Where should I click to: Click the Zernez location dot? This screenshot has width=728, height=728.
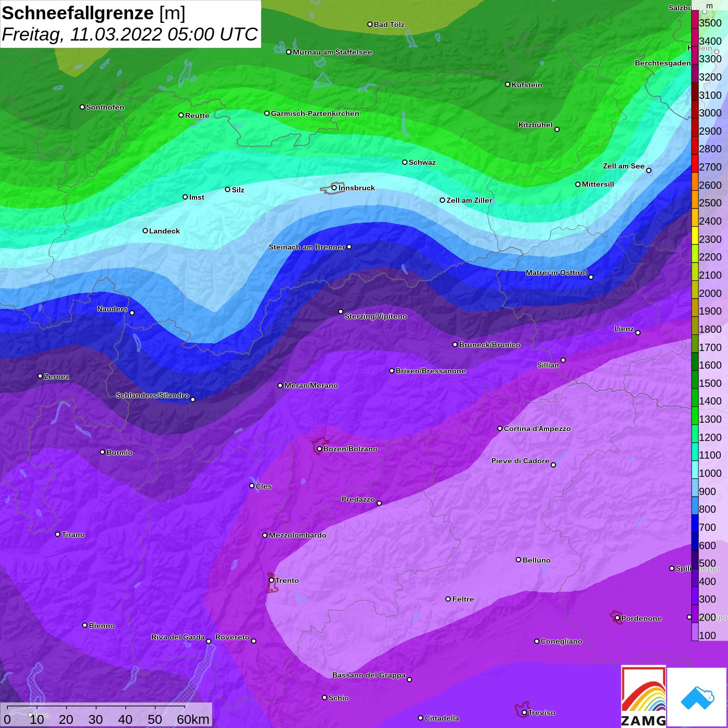40,376
